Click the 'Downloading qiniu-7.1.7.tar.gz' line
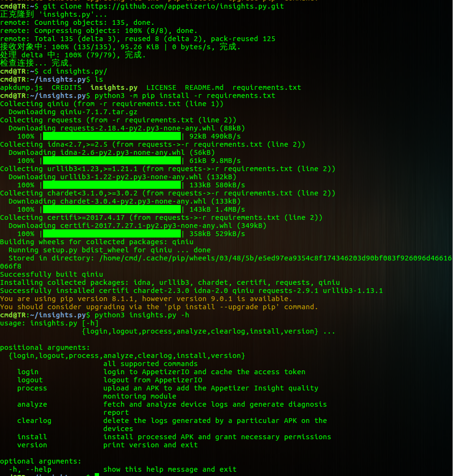The width and height of the screenshot is (453, 476). pyautogui.click(x=73, y=112)
